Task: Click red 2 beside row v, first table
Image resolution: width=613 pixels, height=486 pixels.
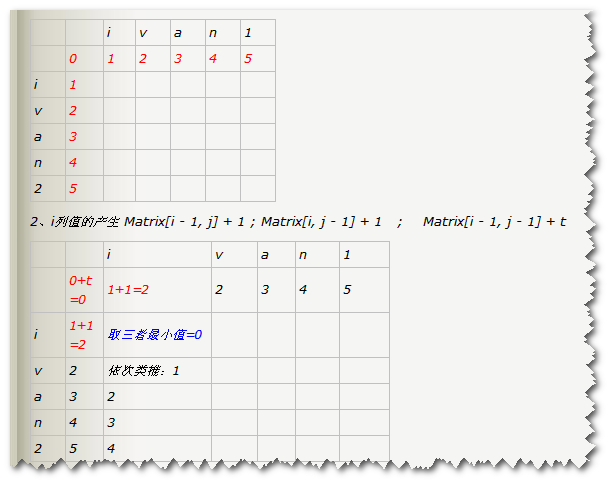Action: [73, 110]
